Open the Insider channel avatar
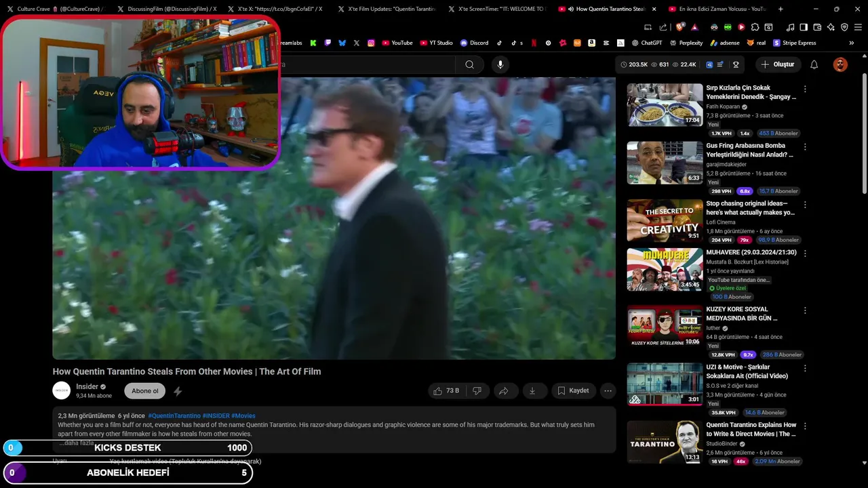 pyautogui.click(x=62, y=390)
